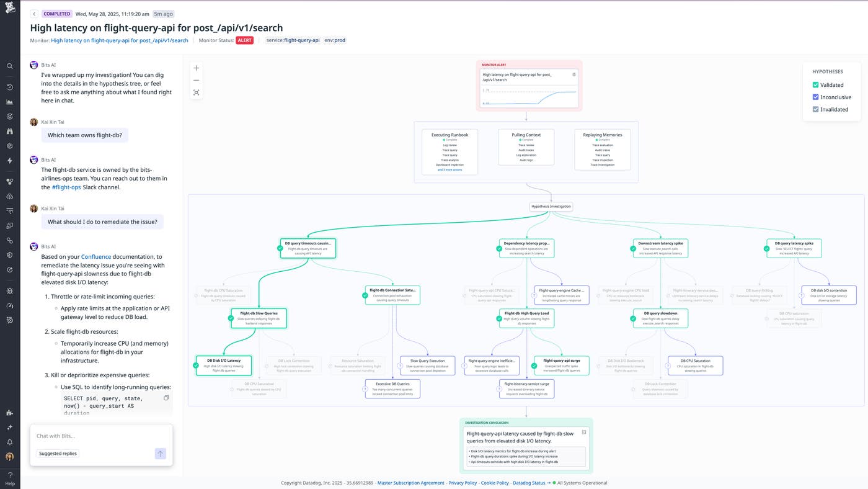The height and width of the screenshot is (489, 868).
Task: Fit the hypothesis tree to view
Action: tap(197, 92)
